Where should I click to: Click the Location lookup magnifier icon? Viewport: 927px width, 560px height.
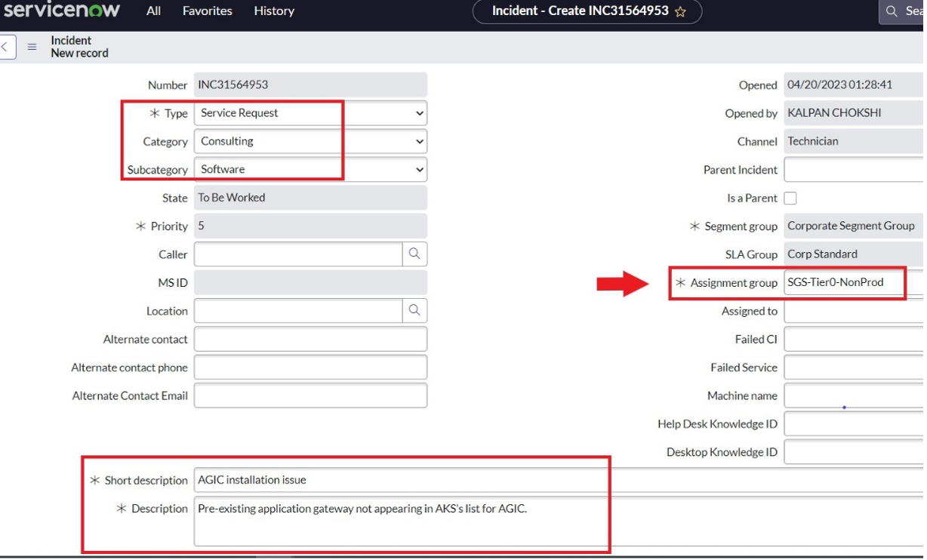414,310
